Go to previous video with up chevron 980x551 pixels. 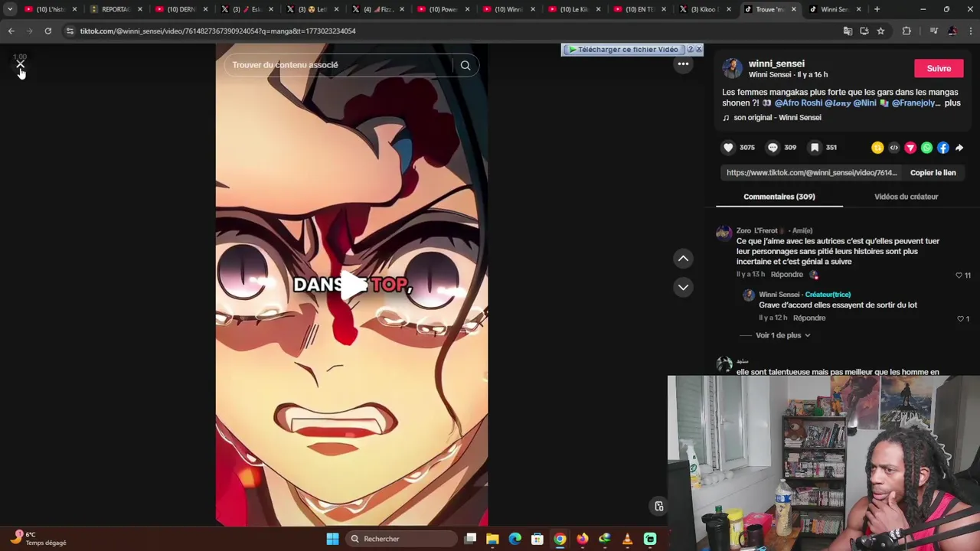(683, 259)
